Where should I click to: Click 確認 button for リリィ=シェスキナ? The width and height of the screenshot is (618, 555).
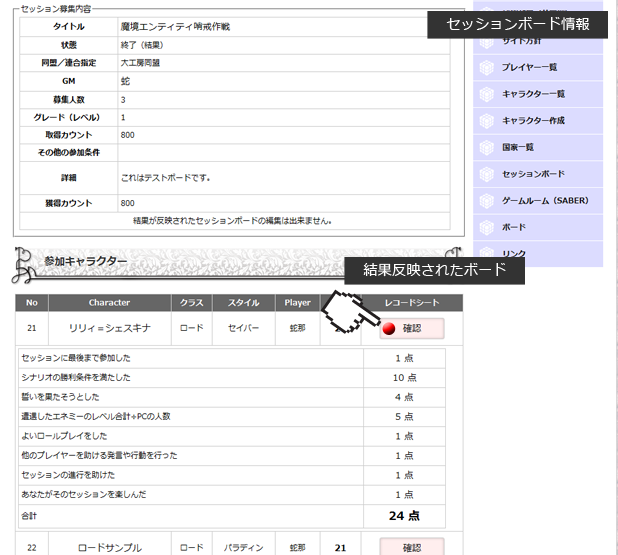[x=412, y=328]
